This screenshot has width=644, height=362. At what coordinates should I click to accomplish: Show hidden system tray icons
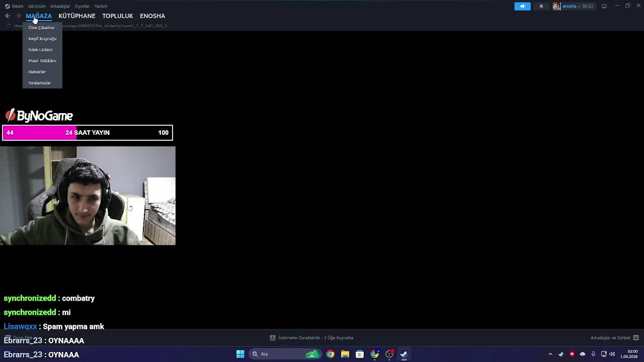pyautogui.click(x=550, y=354)
